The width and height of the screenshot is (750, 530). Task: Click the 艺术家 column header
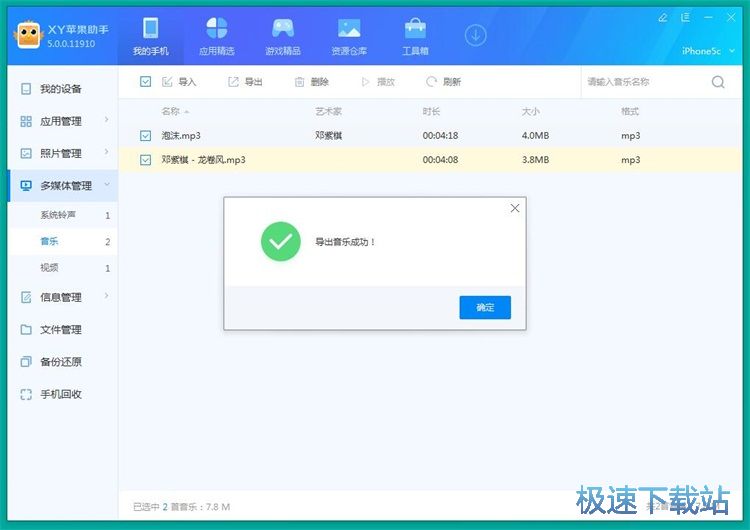coord(328,111)
